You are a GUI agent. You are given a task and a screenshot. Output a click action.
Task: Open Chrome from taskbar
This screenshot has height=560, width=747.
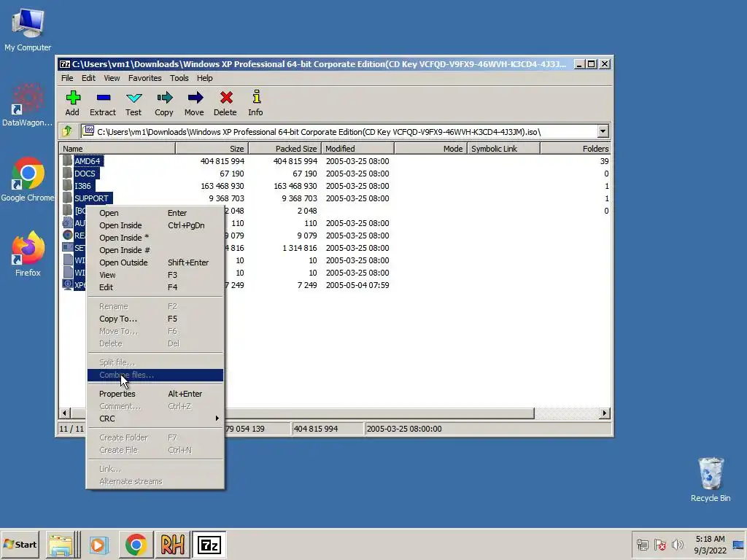[x=136, y=545]
